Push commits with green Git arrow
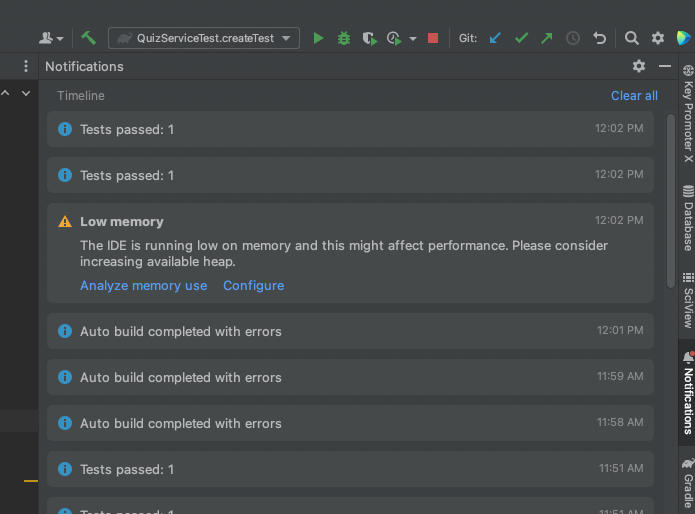 click(x=547, y=38)
